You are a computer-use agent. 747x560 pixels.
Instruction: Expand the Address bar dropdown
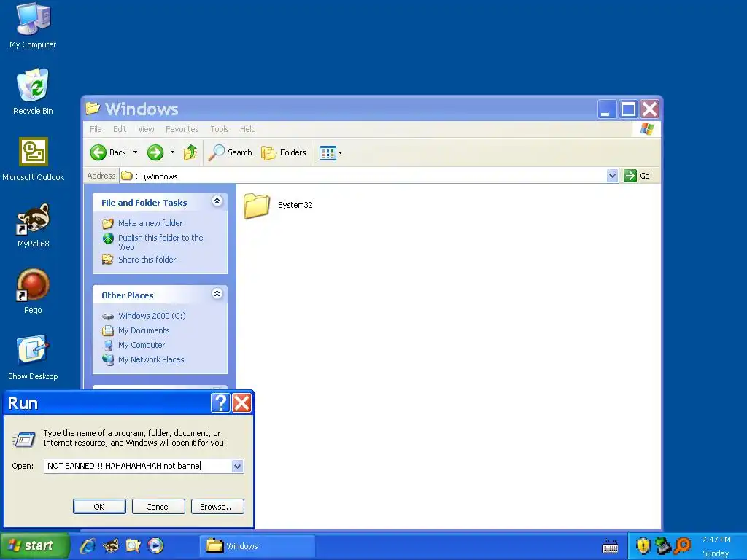(x=612, y=176)
